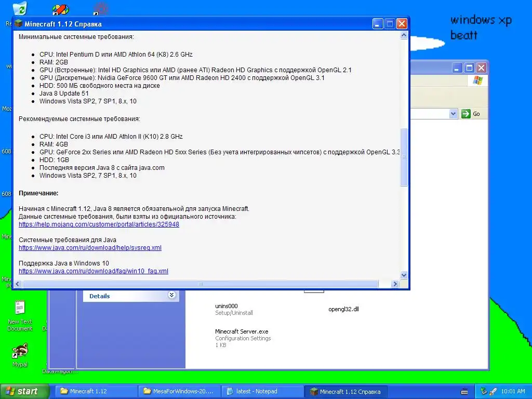Select the Minecraft Server.exe file in Explorer
This screenshot has width=532, height=399.
(243, 338)
